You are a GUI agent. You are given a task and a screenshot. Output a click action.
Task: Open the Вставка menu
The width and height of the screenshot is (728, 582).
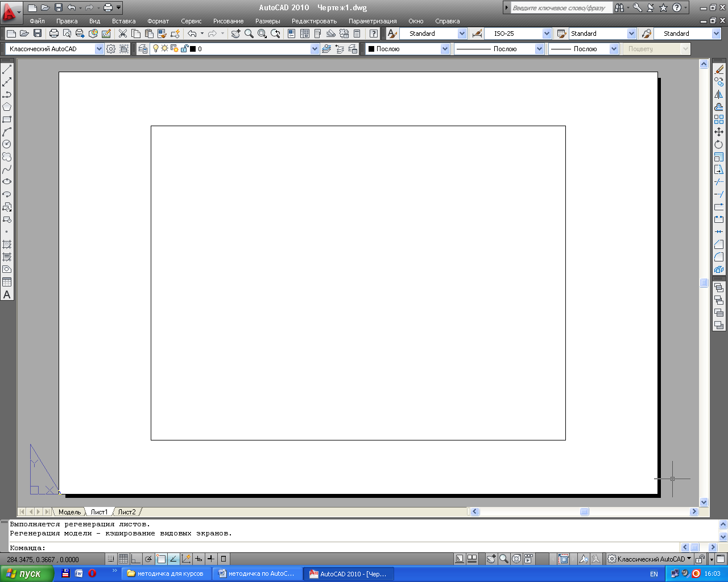(x=123, y=21)
